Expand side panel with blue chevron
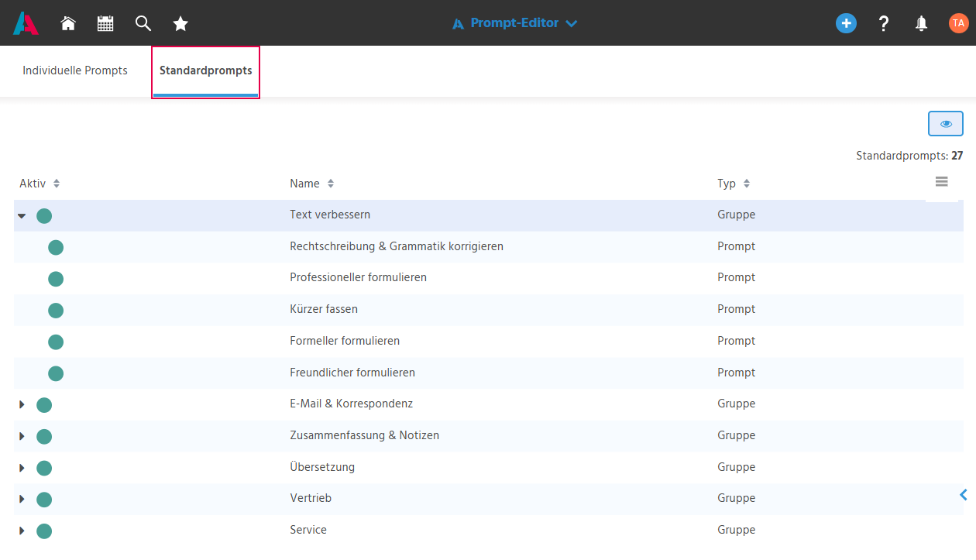 coord(964,495)
